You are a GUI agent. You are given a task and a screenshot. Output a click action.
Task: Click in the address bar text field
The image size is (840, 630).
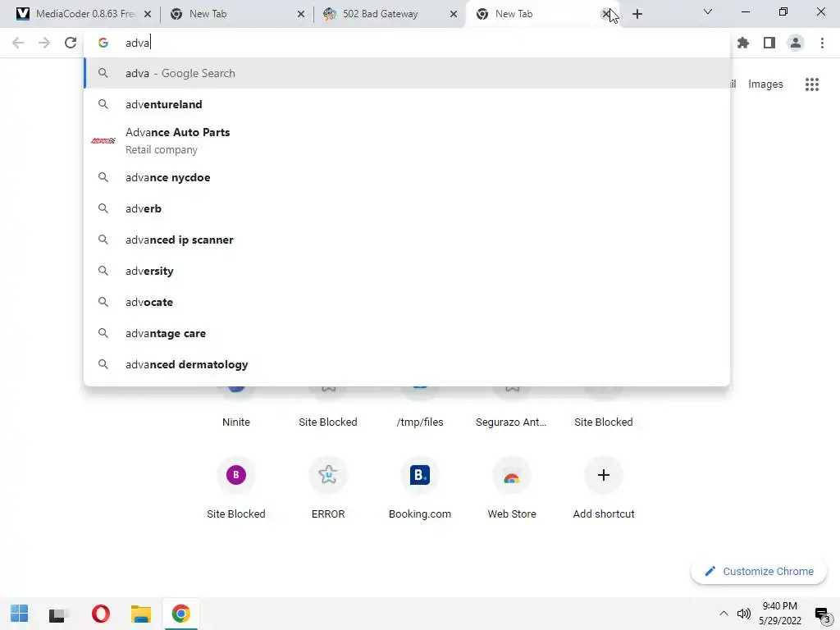click(x=407, y=43)
